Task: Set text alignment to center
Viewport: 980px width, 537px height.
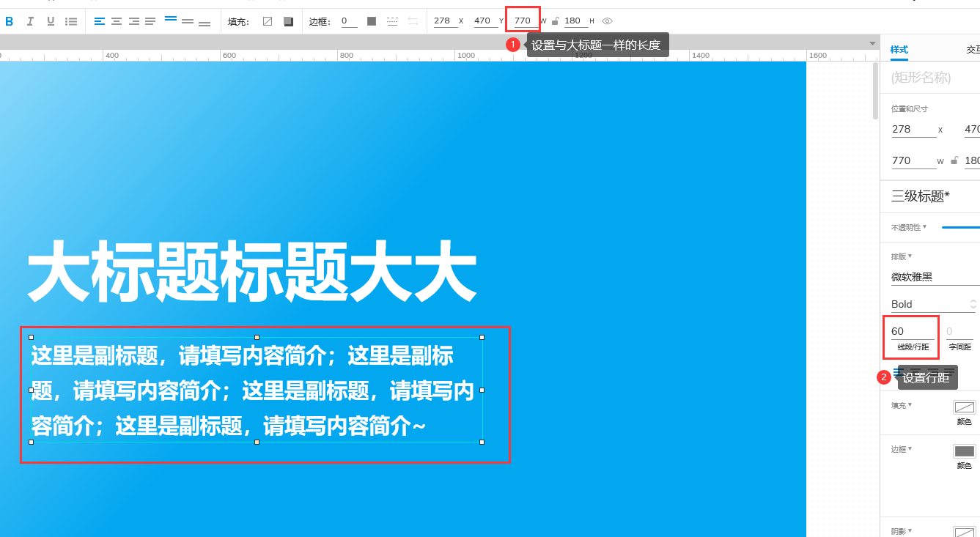Action: 116,21
